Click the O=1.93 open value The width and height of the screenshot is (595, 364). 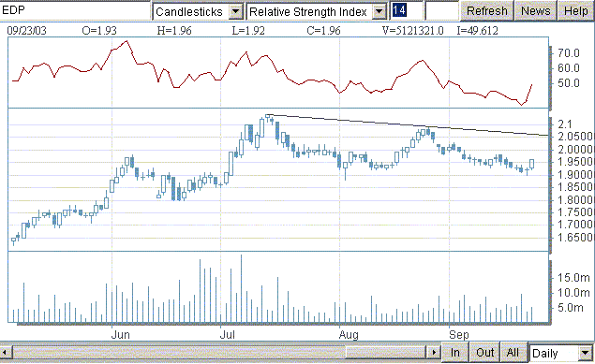[99, 31]
